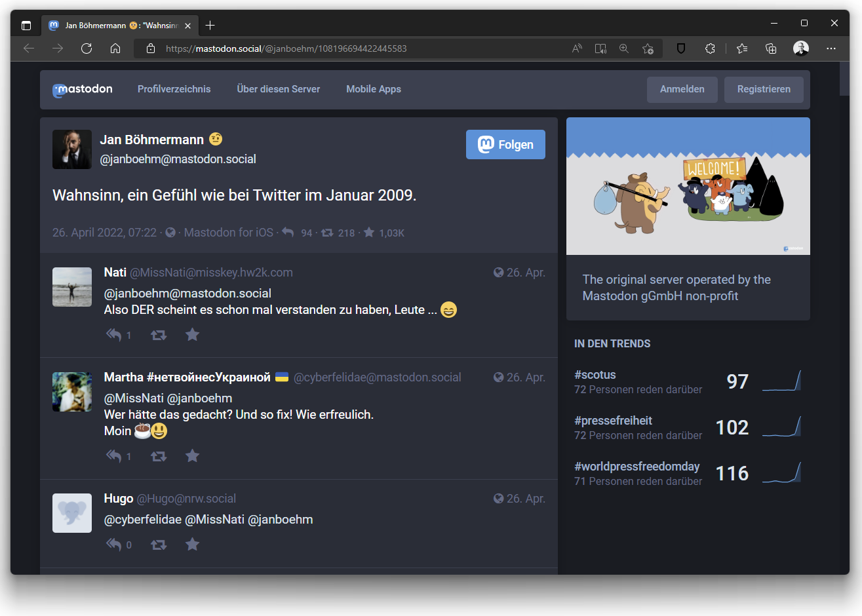Click the 26. Apr. date on Hugo's post

point(526,499)
